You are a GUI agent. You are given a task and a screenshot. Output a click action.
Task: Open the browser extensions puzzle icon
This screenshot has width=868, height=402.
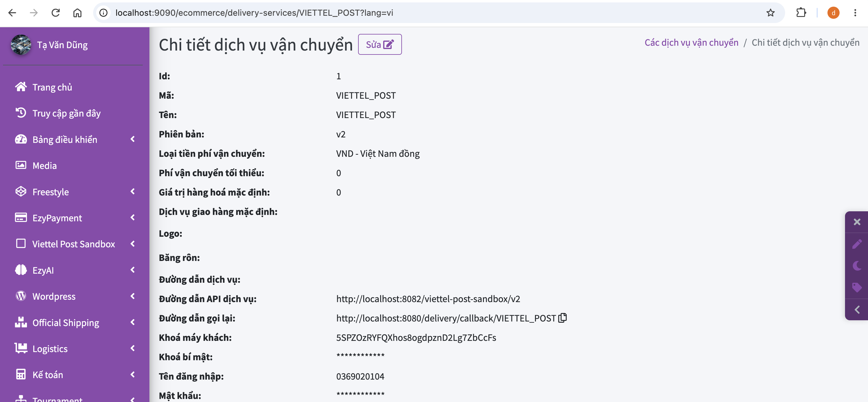(x=801, y=13)
